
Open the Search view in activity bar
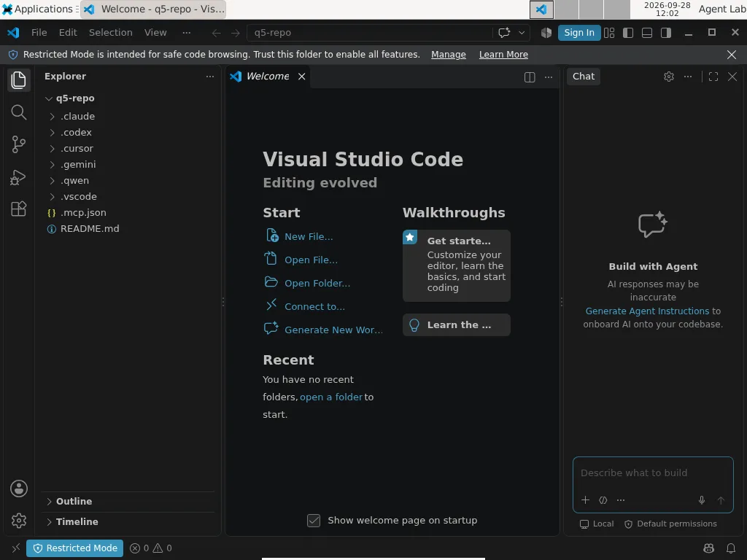pos(18,112)
